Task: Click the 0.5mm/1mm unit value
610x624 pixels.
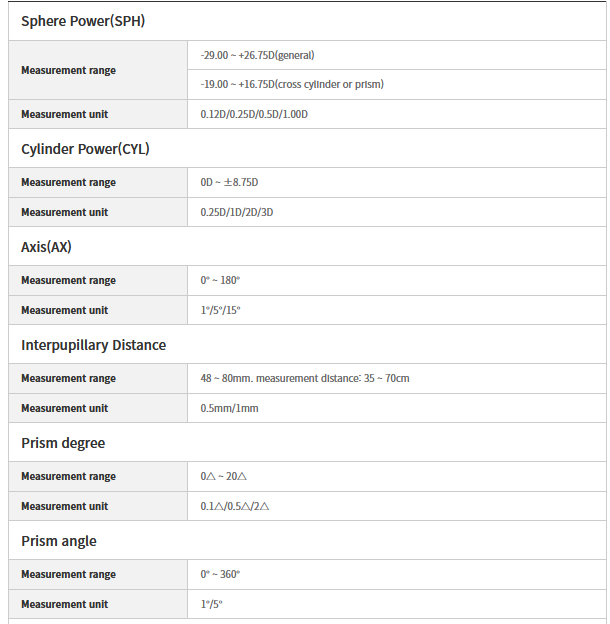Action: (229, 408)
